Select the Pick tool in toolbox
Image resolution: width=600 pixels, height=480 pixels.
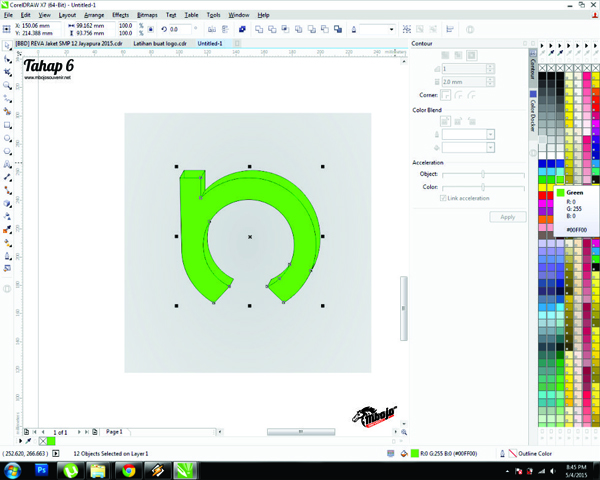[x=8, y=46]
